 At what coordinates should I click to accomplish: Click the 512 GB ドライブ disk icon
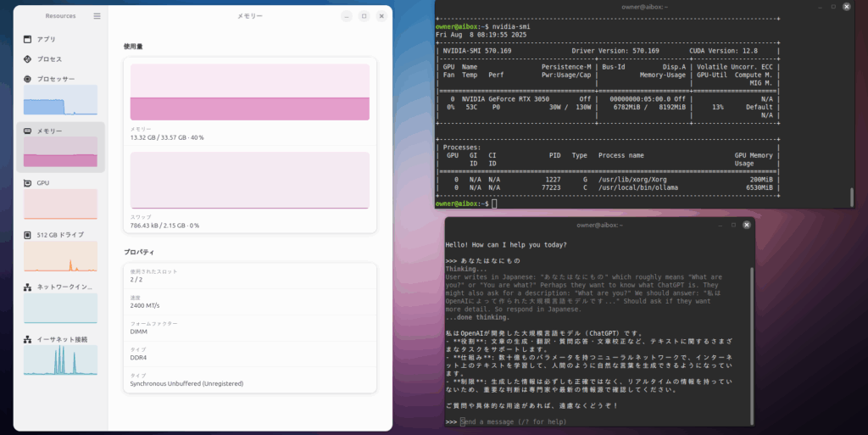click(x=28, y=235)
